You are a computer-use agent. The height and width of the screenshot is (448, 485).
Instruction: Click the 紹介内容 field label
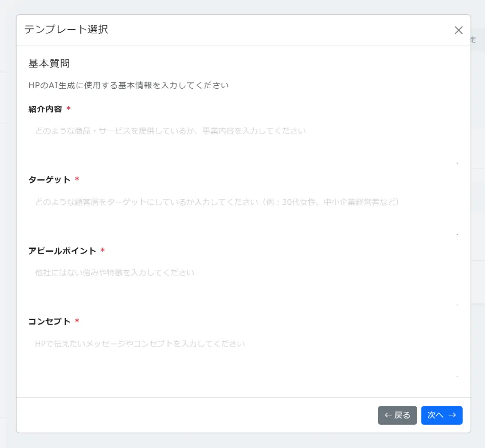tap(45, 109)
